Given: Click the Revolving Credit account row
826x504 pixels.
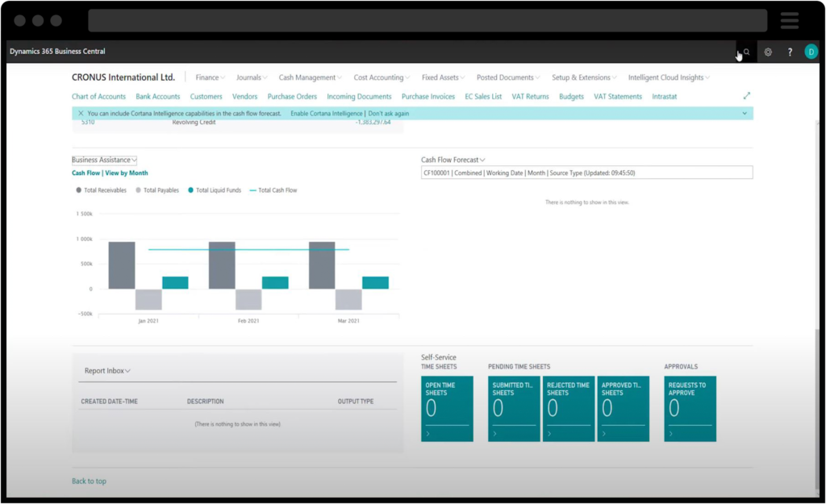Looking at the screenshot, I should click(238, 123).
